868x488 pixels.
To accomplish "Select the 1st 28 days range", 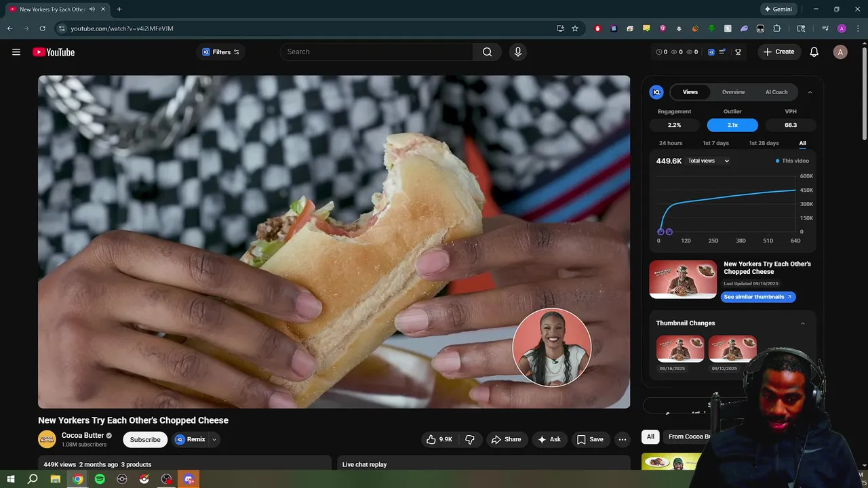I will tap(764, 143).
